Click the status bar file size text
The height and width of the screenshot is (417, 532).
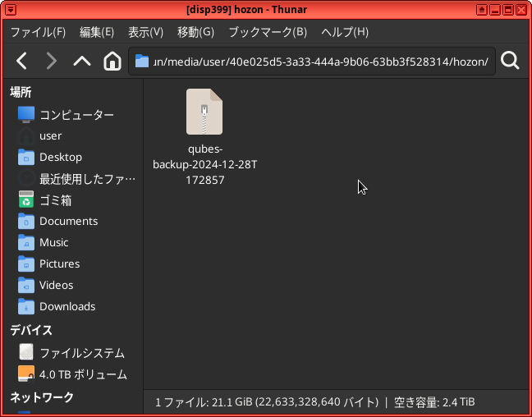click(x=267, y=402)
